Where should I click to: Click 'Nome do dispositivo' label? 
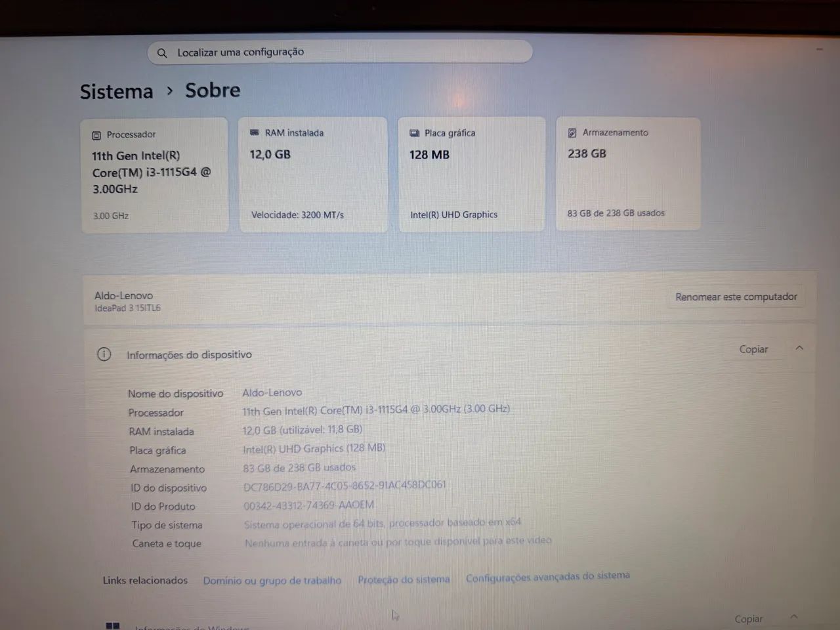coord(175,394)
